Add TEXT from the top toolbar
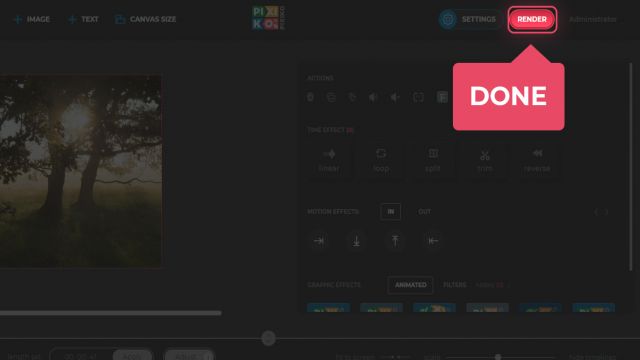640x360 pixels. click(83, 19)
